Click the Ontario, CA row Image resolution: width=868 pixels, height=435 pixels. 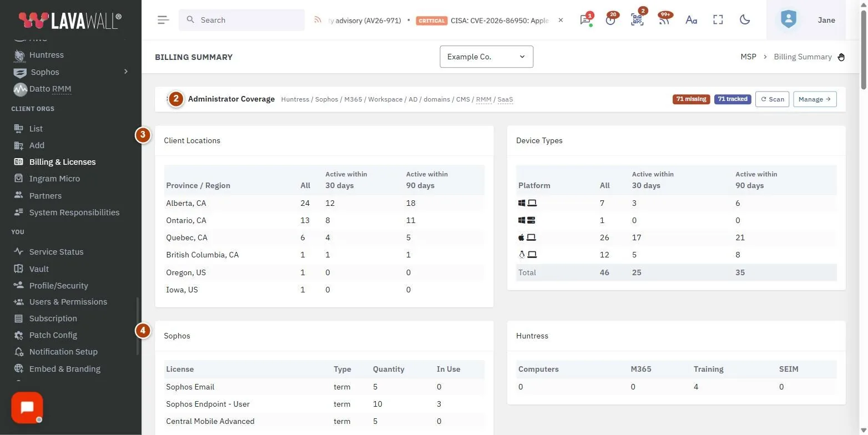pyautogui.click(x=324, y=220)
